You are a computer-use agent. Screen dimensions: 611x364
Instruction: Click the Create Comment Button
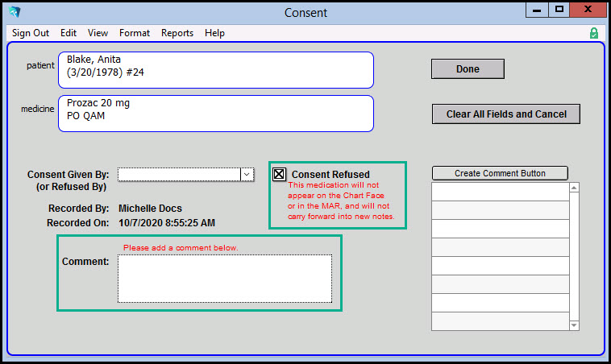[500, 173]
